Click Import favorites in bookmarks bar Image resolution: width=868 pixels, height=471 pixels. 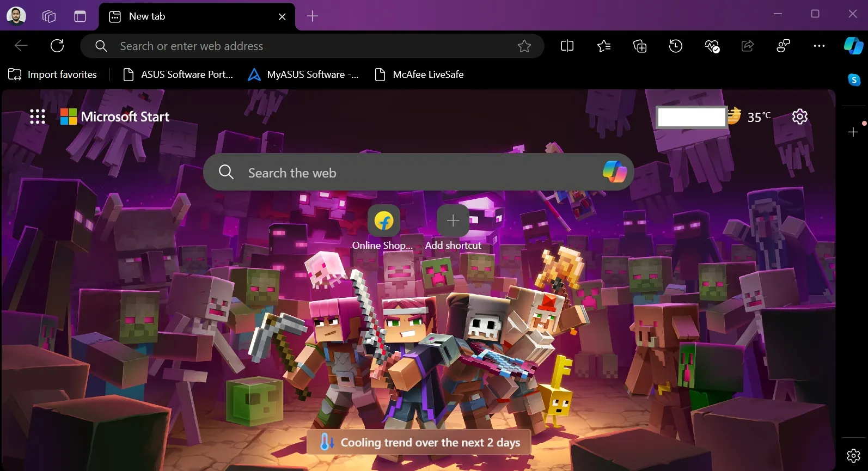point(53,75)
